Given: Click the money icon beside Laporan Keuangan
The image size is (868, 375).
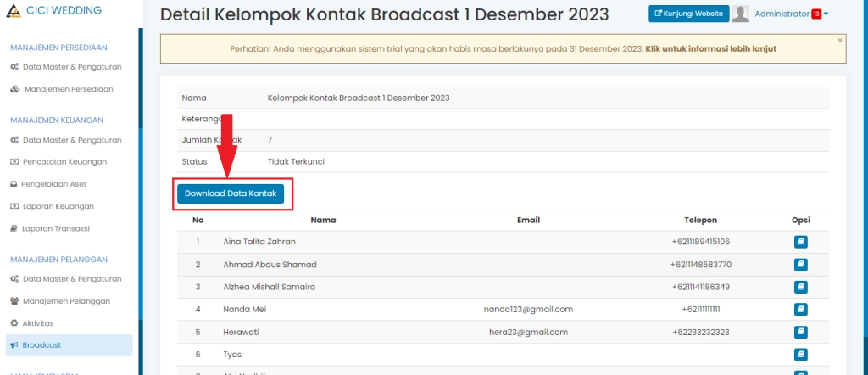Looking at the screenshot, I should pos(14,206).
